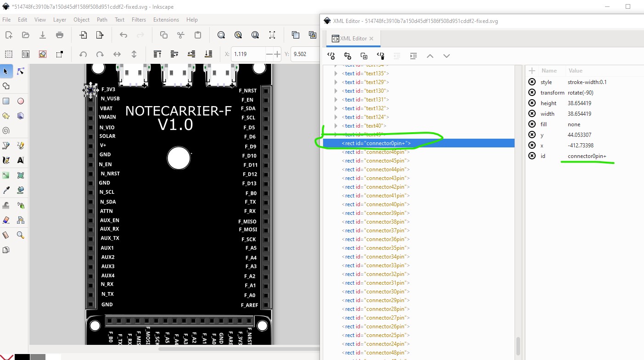Open the Path menu

102,20
